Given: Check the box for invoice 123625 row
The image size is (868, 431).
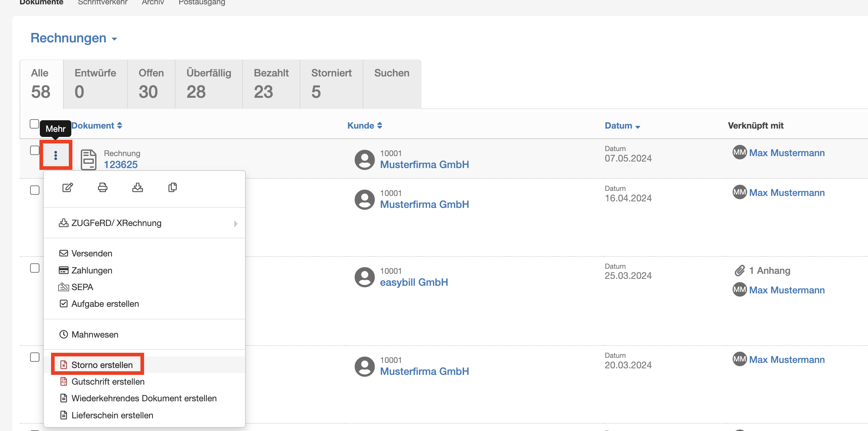Looking at the screenshot, I should pos(35,150).
